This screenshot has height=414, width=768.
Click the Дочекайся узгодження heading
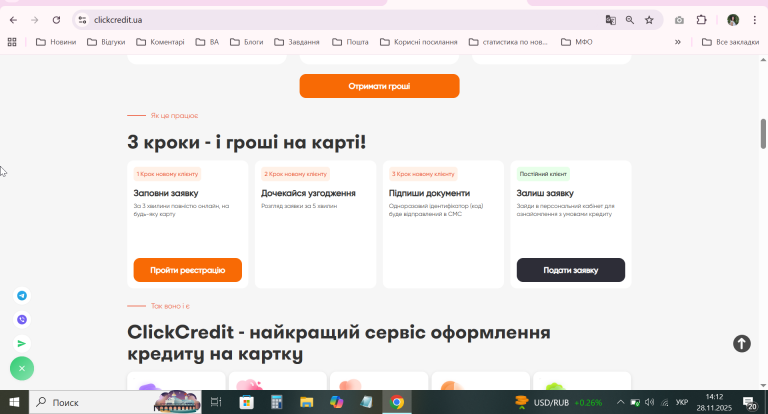coord(309,193)
